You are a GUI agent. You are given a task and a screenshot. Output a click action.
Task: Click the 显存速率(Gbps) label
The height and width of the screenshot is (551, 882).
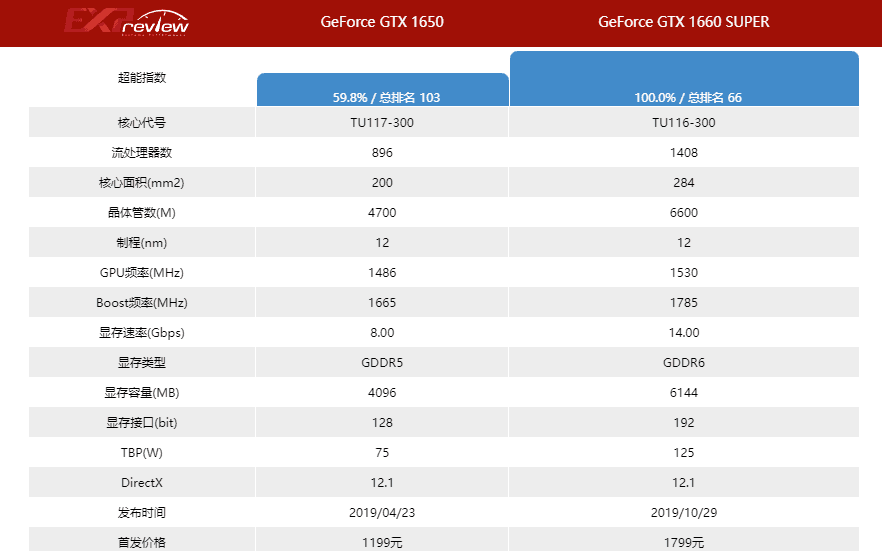click(142, 333)
